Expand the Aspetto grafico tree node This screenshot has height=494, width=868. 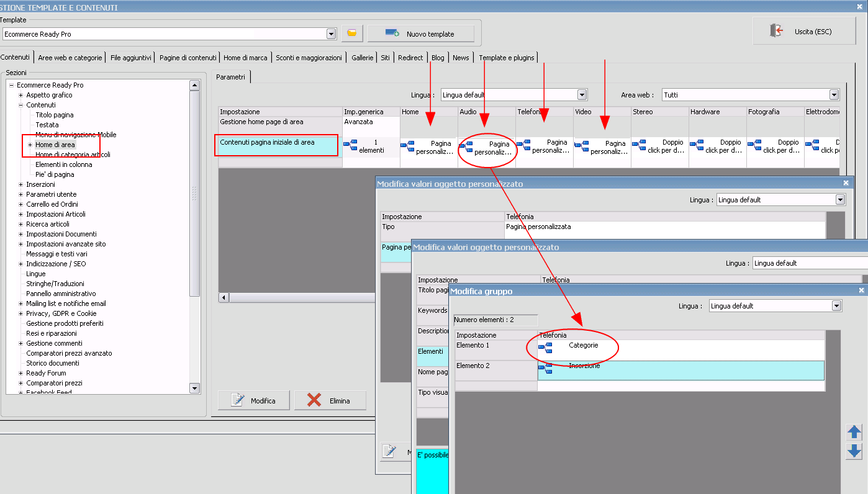pyautogui.click(x=20, y=95)
